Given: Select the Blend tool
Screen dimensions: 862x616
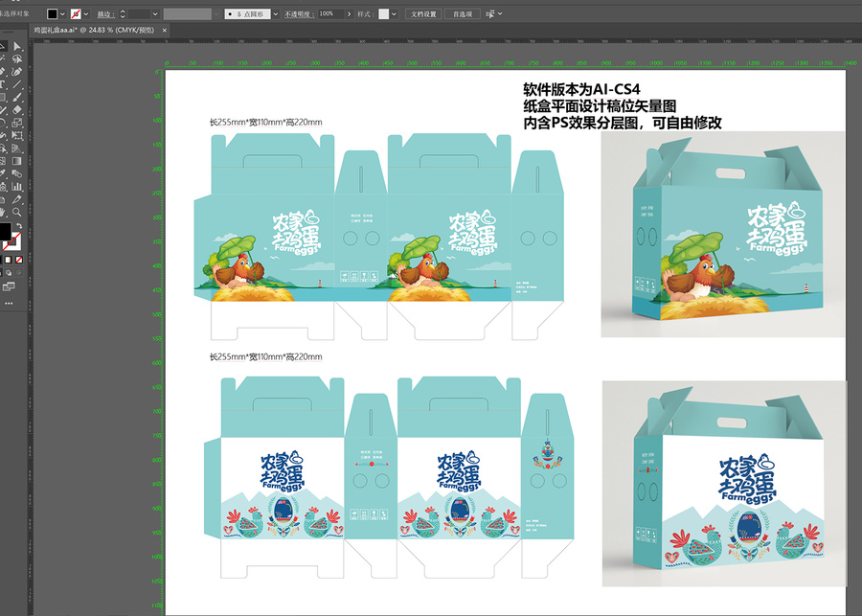Looking at the screenshot, I should (17, 173).
